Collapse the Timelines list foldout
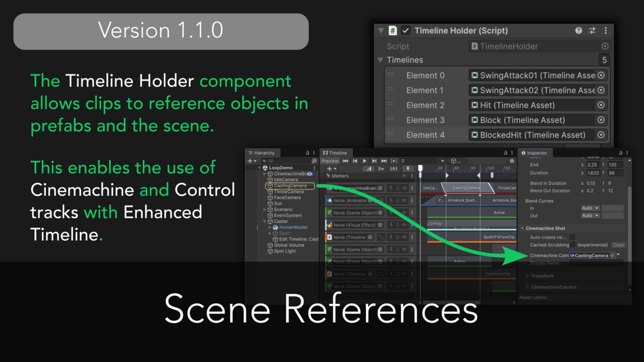 point(380,60)
